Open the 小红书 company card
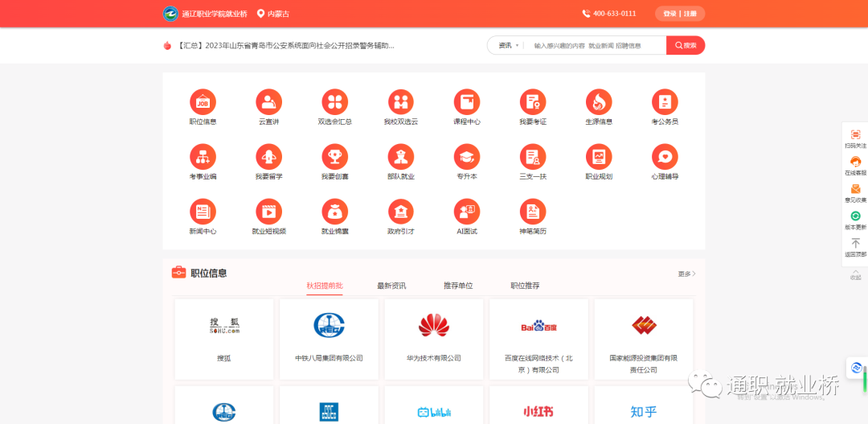 (538, 405)
